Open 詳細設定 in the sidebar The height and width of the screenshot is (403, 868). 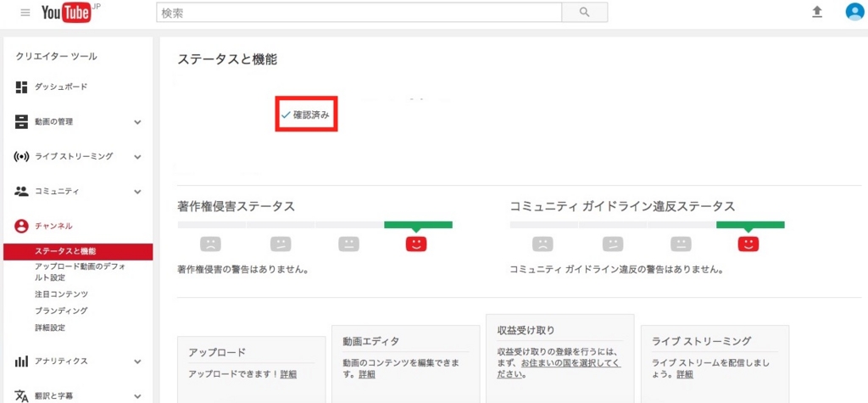[50, 327]
